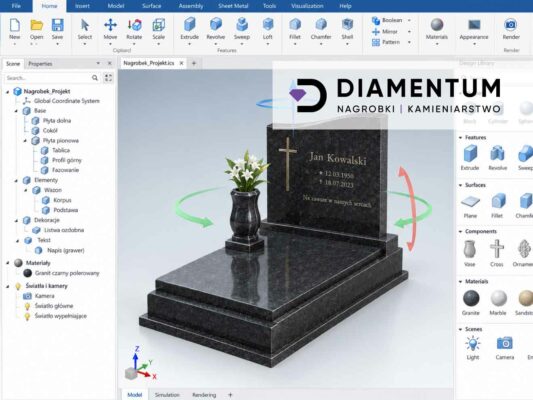Open the Sheet Metal tab
This screenshot has width=533, height=400.
pos(233,6)
